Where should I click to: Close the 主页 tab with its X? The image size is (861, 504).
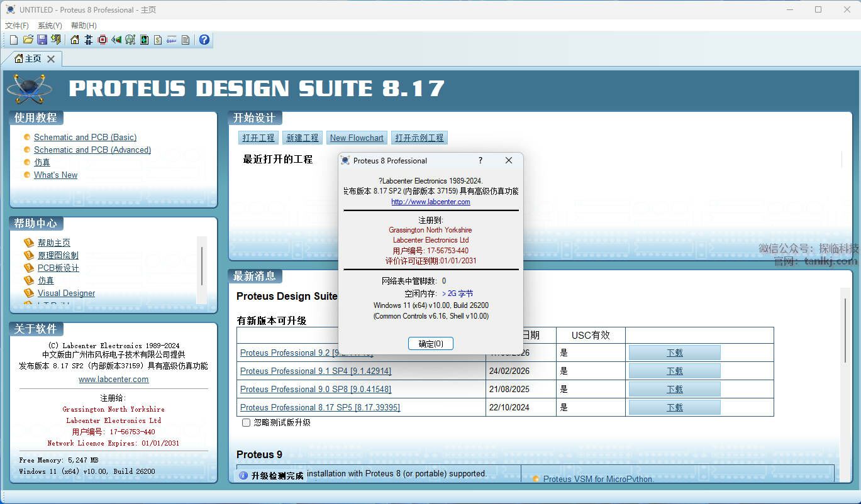(x=51, y=58)
